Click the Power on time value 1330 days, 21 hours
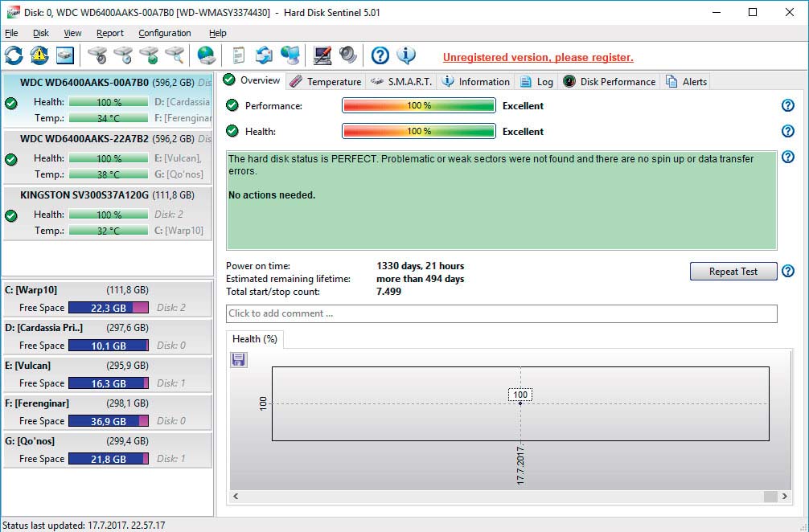The height and width of the screenshot is (532, 809). [420, 266]
